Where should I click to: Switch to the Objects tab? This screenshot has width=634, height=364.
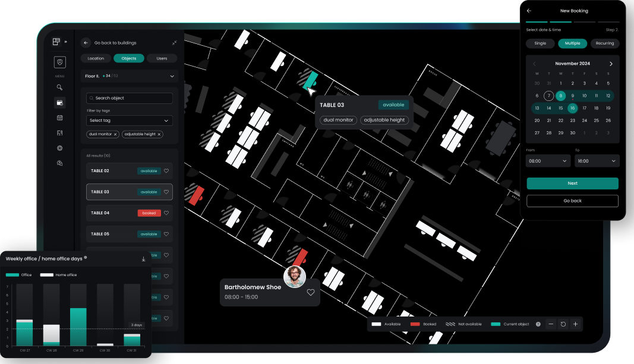click(x=129, y=59)
